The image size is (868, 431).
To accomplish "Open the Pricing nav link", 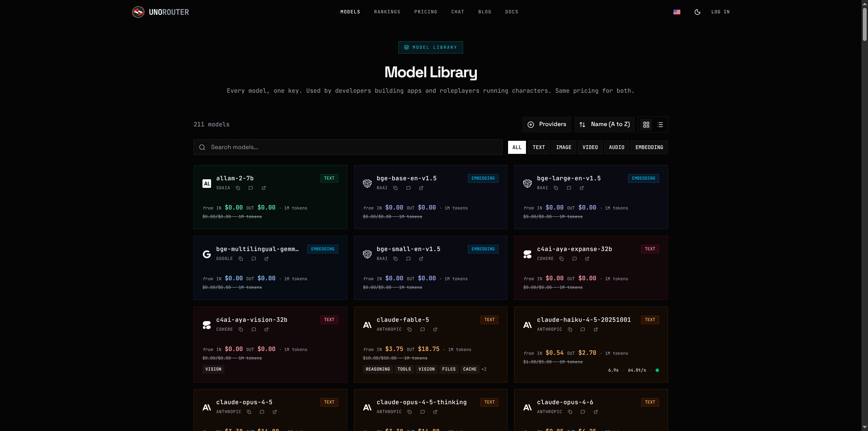I will [426, 12].
